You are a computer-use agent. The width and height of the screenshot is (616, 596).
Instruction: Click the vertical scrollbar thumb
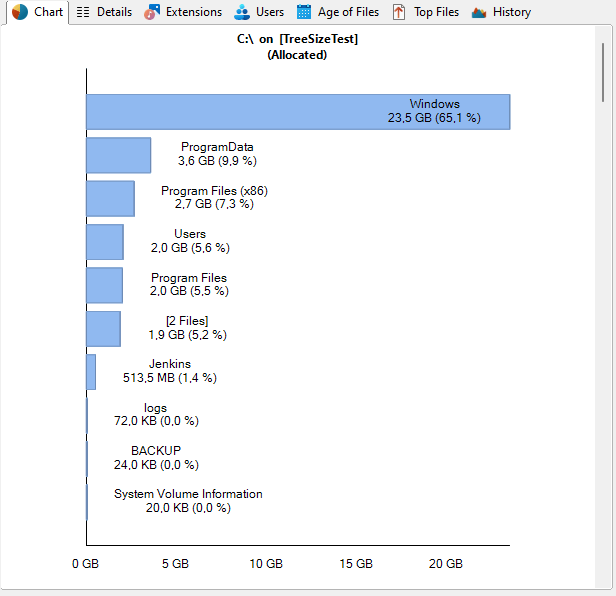[x=603, y=70]
